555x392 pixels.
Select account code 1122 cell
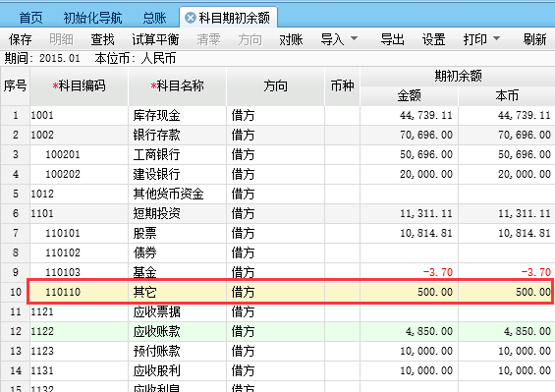point(80,331)
